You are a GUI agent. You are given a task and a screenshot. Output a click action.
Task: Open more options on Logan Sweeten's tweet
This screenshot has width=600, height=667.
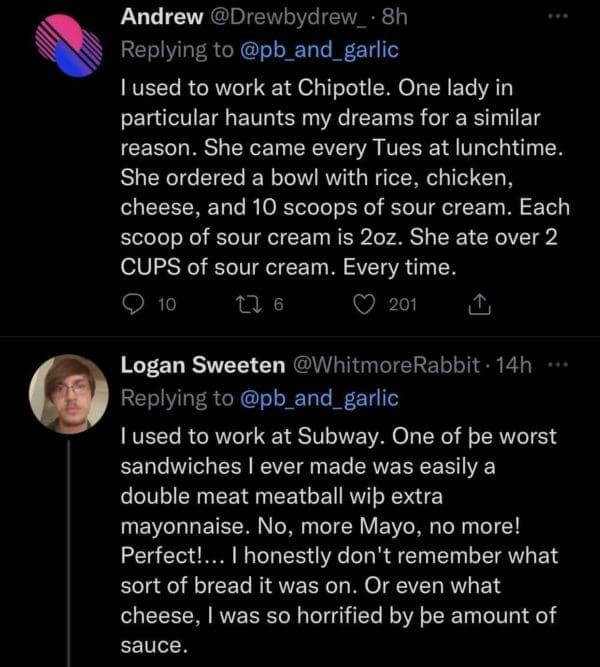pyautogui.click(x=561, y=367)
